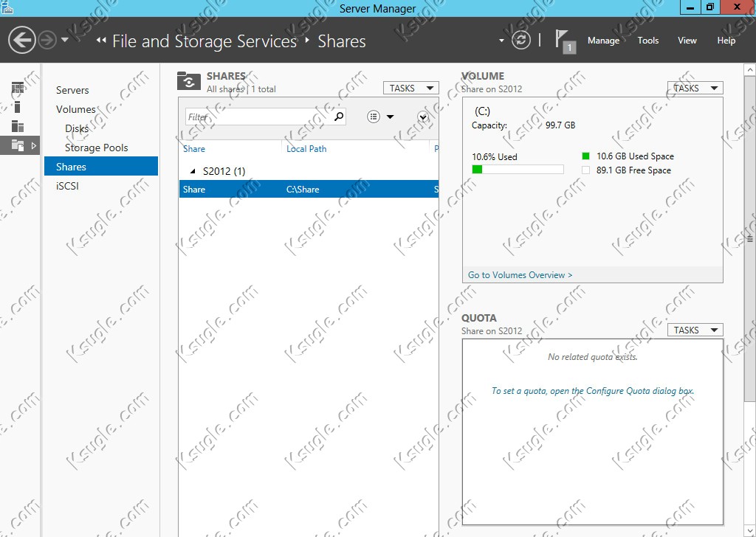Open the Notifications flag icon

click(565, 41)
